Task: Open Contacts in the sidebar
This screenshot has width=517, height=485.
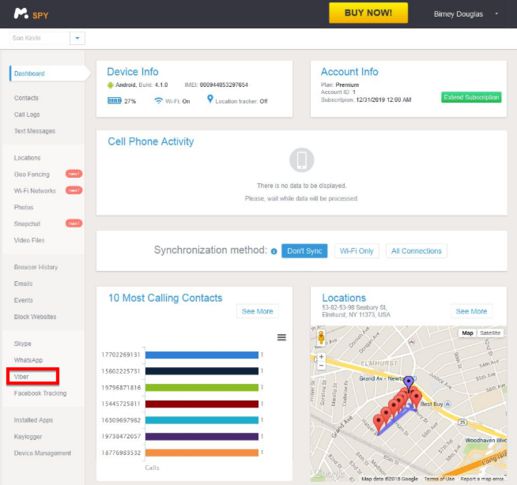Action: (x=26, y=98)
